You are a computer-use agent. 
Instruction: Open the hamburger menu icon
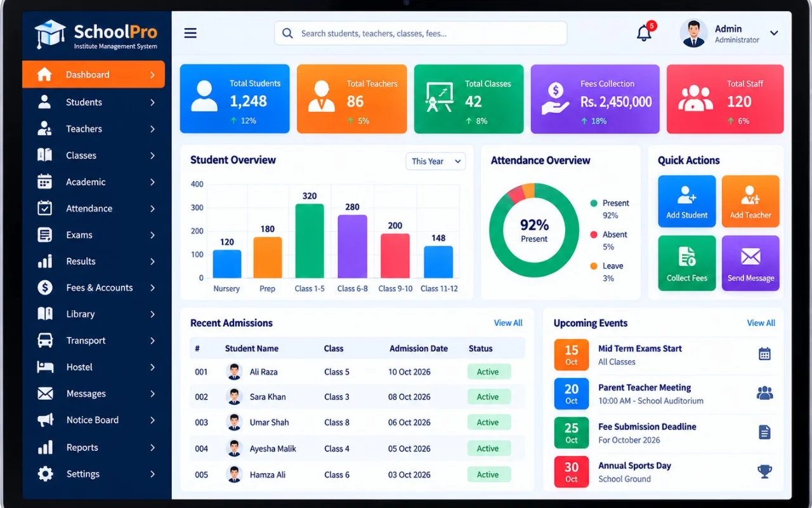click(190, 33)
